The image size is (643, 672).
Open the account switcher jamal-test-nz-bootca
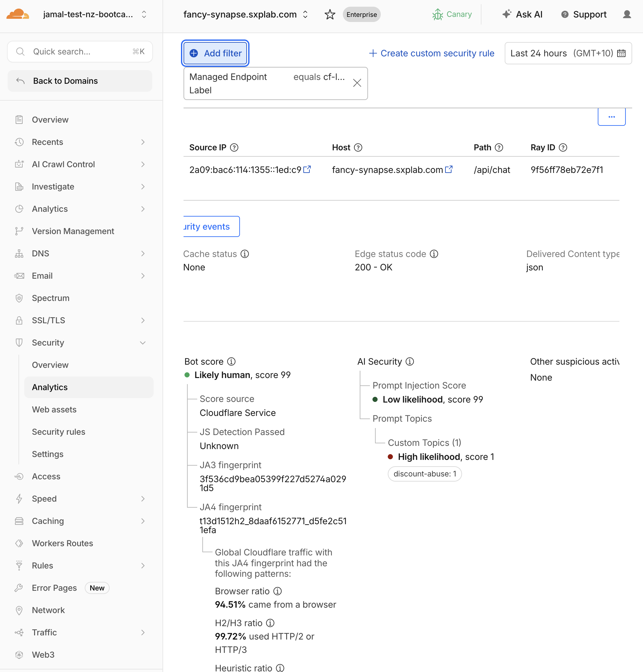tap(95, 14)
